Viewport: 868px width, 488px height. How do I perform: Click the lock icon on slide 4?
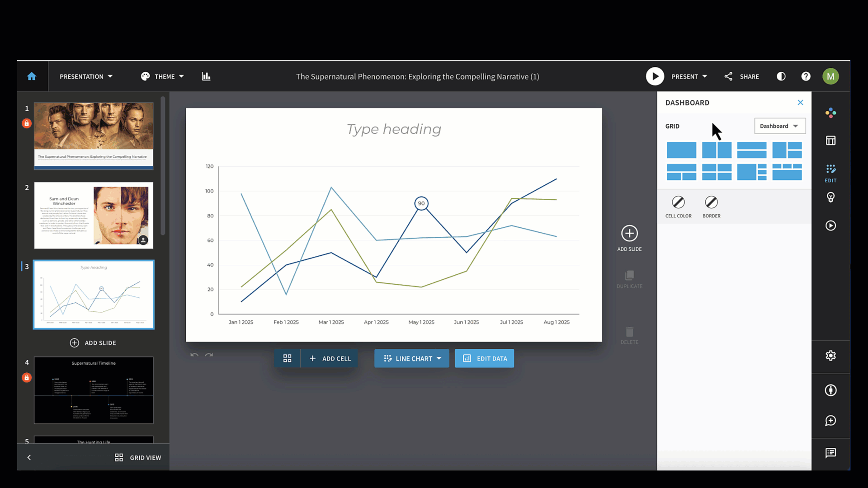click(x=27, y=378)
